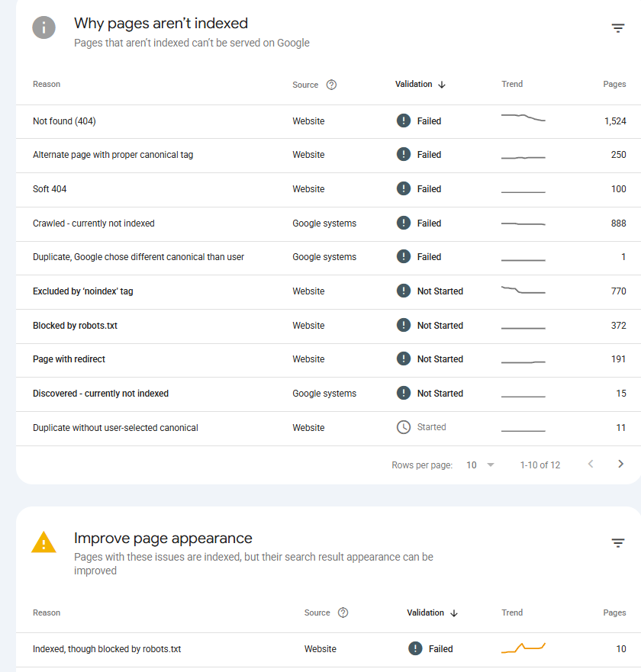This screenshot has height=672, width=641.
Task: Open the Not found (404) row
Action: [328, 121]
